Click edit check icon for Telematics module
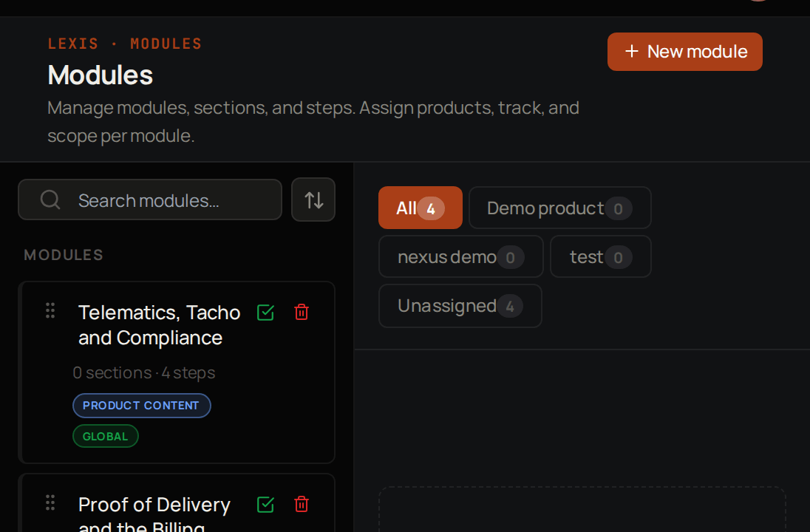This screenshot has width=810, height=532. (265, 313)
